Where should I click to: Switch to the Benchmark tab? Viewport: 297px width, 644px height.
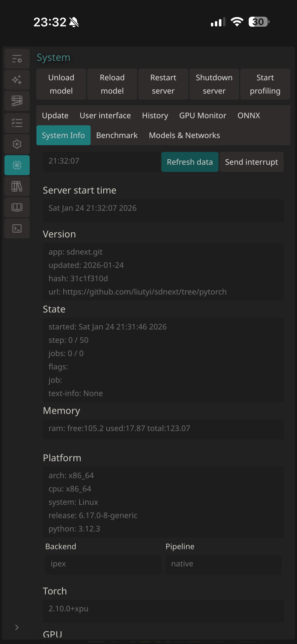(117, 135)
